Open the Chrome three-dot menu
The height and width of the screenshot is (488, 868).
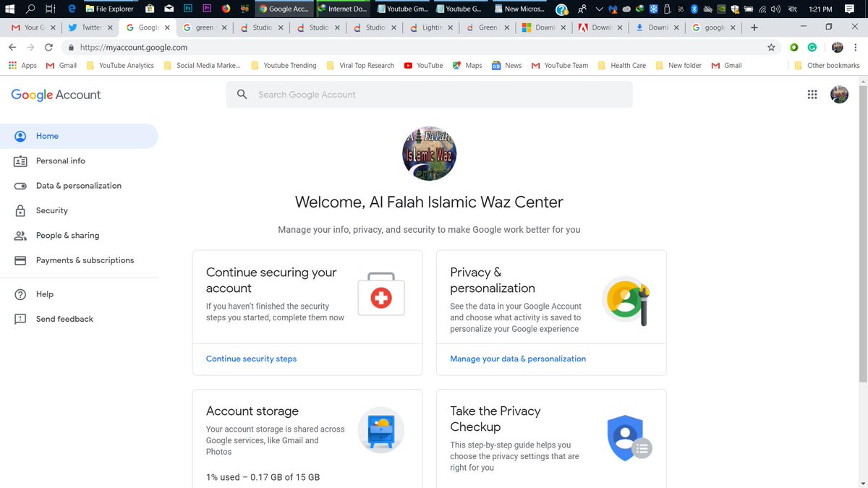(856, 47)
